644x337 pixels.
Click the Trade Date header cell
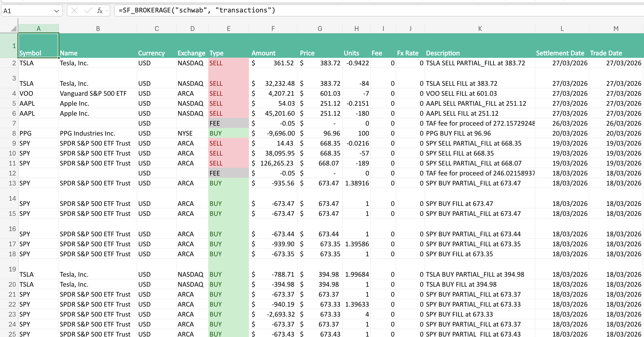pos(616,46)
